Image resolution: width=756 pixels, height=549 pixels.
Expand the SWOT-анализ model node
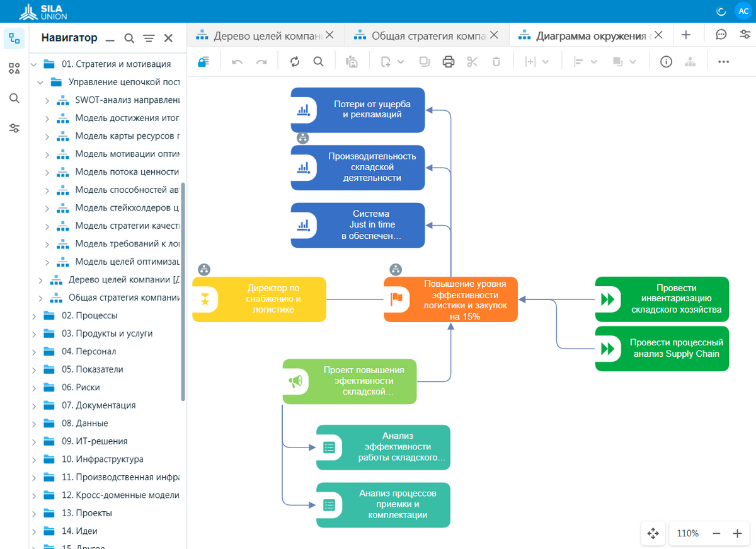click(x=47, y=100)
